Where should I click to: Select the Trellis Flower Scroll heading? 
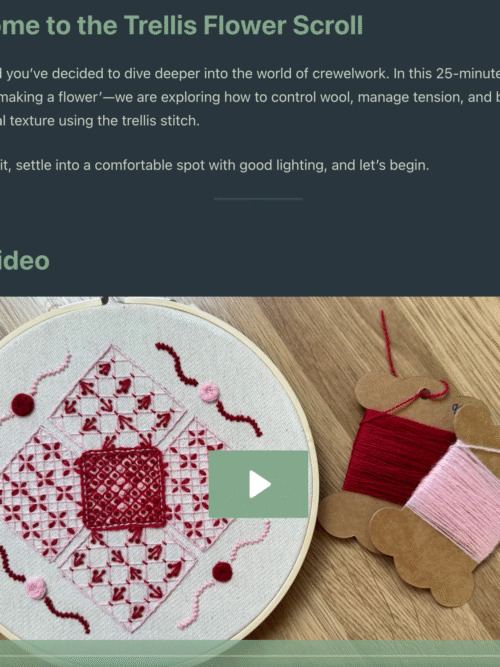pos(181,26)
